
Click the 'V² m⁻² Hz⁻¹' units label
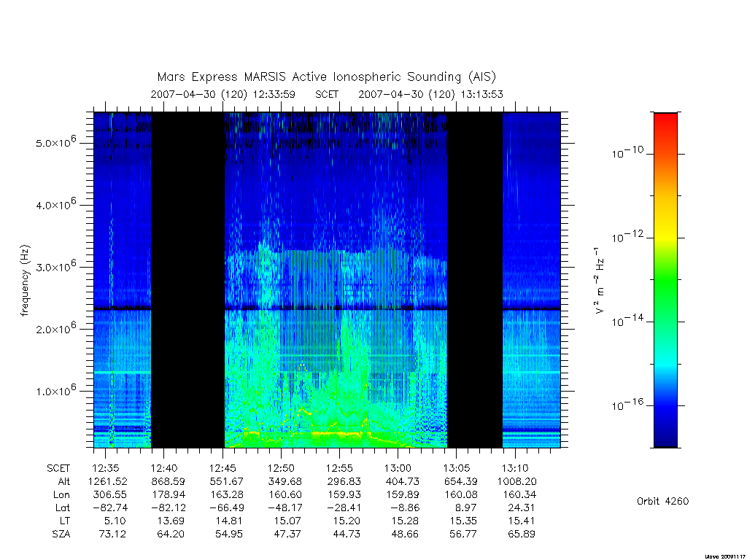pos(600,281)
